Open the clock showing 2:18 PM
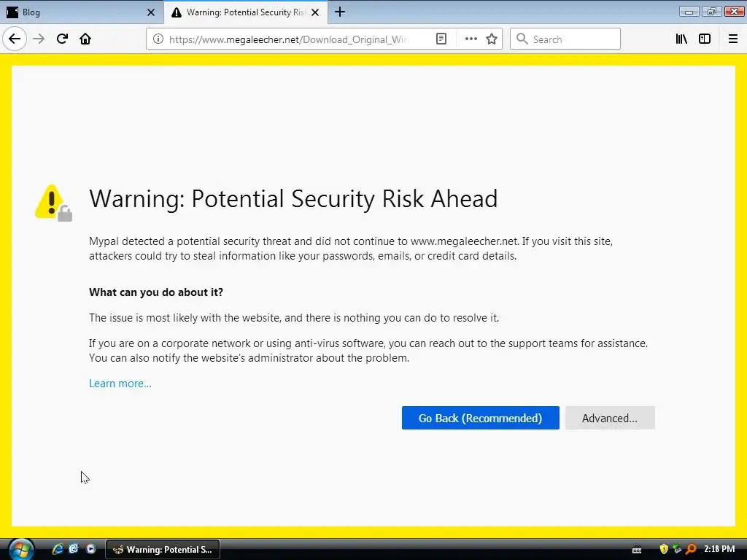 pyautogui.click(x=719, y=549)
